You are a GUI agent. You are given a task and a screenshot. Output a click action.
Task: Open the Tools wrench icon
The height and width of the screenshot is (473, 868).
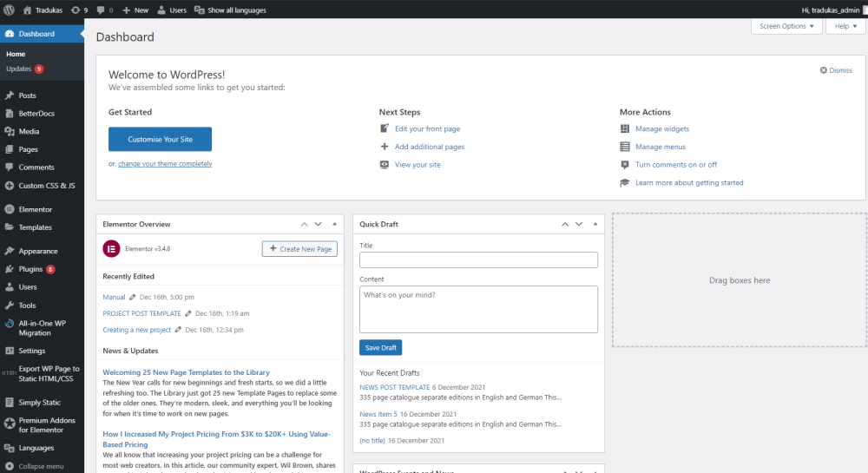(10, 305)
